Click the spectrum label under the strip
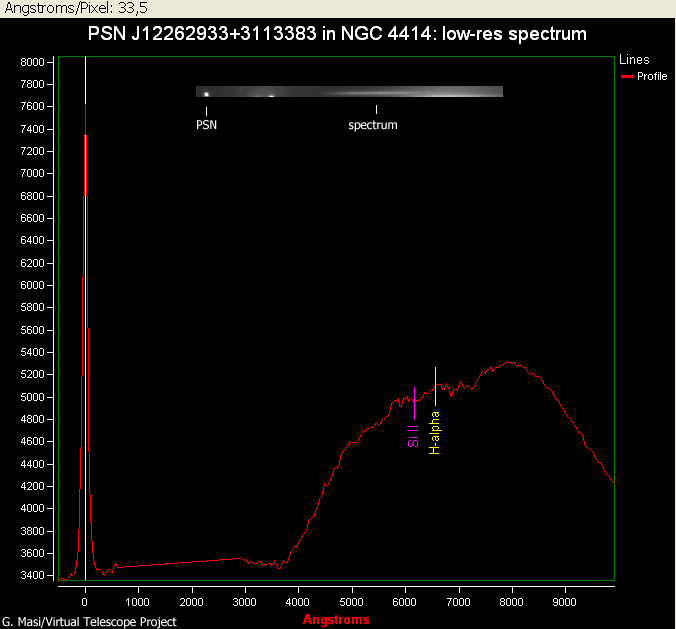The height and width of the screenshot is (629, 676). click(x=373, y=125)
